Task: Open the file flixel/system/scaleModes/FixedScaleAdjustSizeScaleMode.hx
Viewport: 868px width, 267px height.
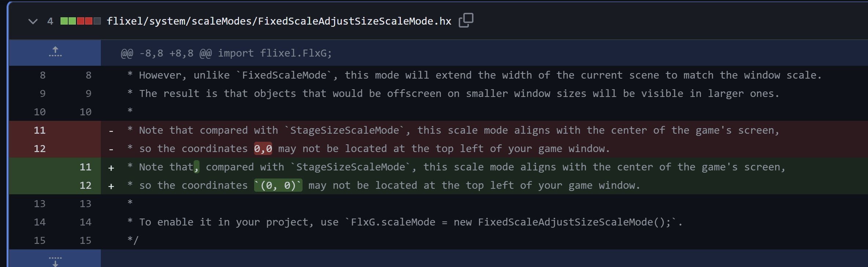Action: (279, 21)
